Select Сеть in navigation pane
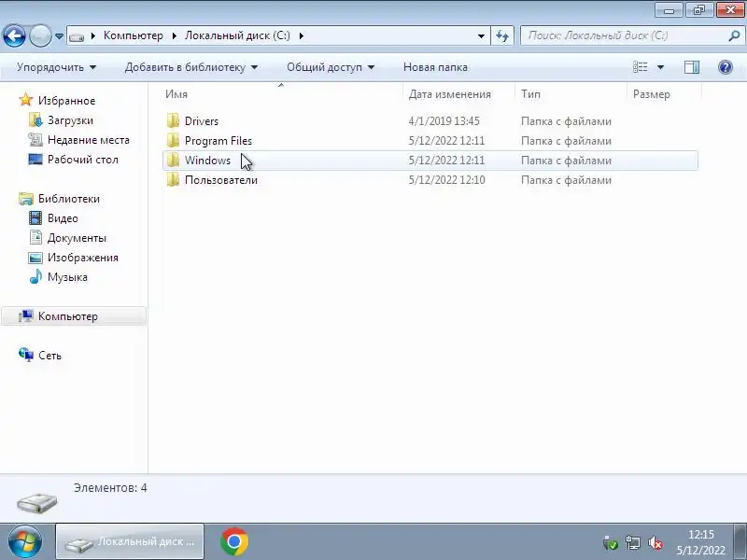This screenshot has height=560, width=747. (x=49, y=356)
